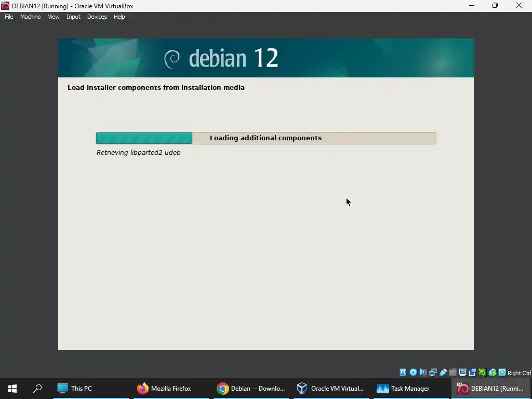Click the mouse integration status icon

(x=493, y=373)
